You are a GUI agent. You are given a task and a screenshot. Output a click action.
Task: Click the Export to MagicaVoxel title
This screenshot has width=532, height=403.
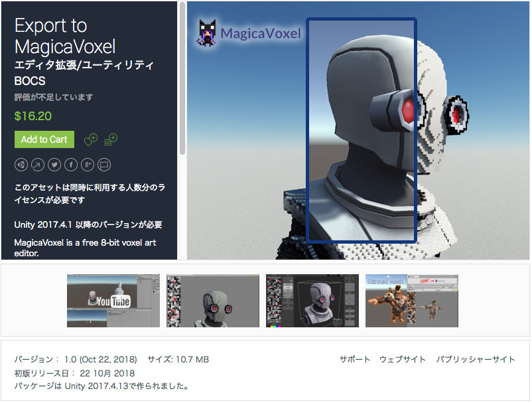(65, 36)
